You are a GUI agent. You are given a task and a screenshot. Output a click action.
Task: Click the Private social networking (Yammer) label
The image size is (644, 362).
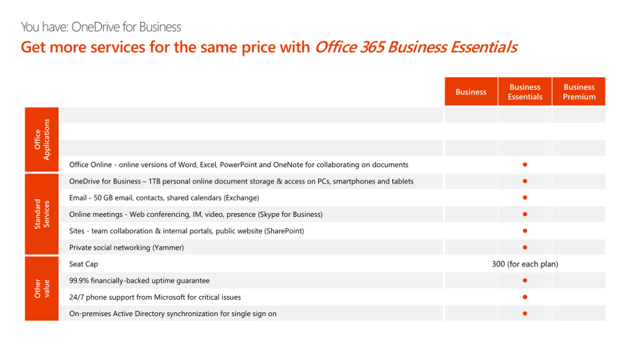[127, 248]
